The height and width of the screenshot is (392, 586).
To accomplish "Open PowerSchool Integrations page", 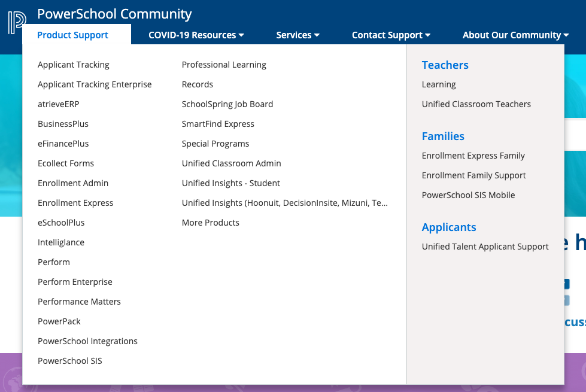I will pyautogui.click(x=87, y=341).
